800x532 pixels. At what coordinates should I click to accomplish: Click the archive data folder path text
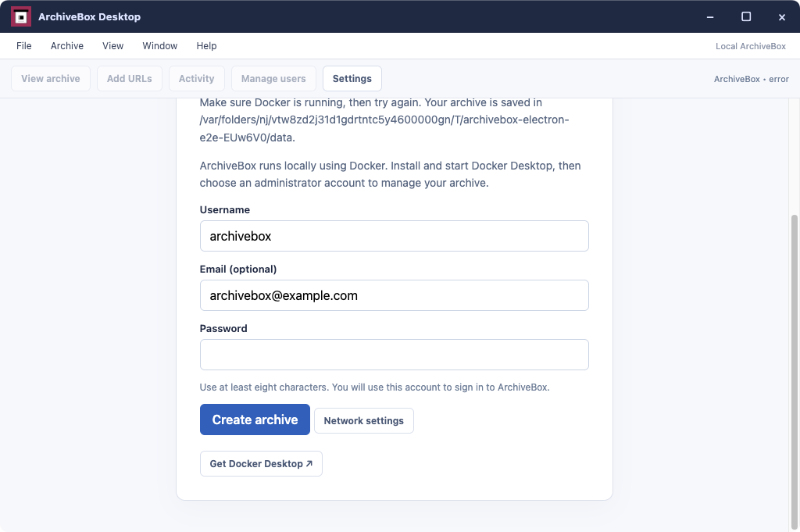tap(384, 129)
